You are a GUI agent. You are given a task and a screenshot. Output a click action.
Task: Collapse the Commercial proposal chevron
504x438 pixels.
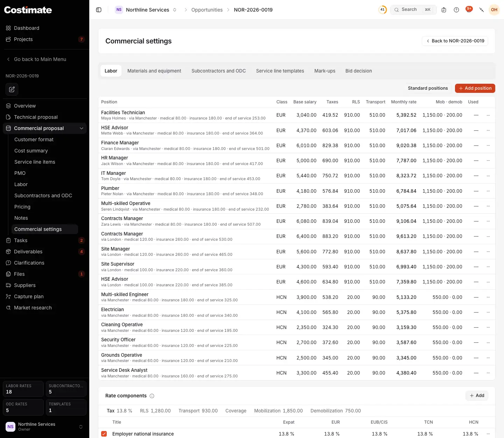point(82,128)
